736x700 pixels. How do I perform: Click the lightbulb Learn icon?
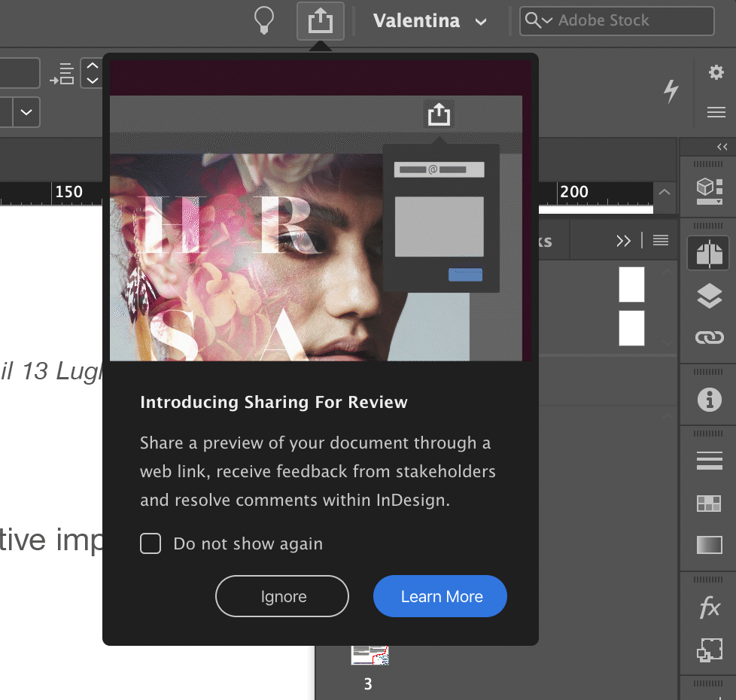[264, 20]
